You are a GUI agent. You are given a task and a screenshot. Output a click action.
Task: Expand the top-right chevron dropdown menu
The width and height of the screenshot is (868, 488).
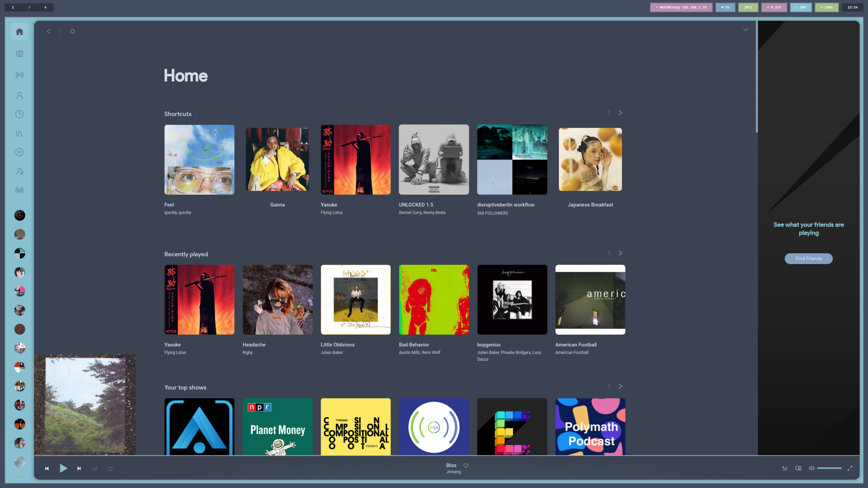tap(745, 30)
